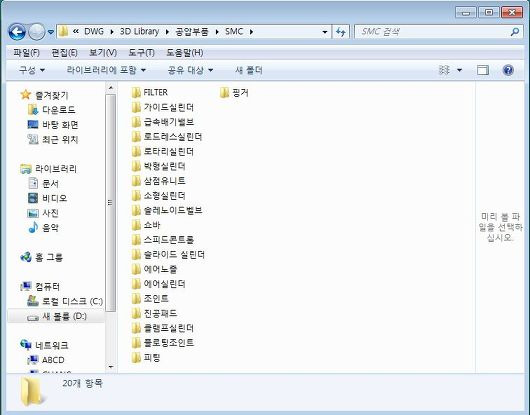530x415 pixels.
Task: Click the navigation pane scroll up arrow
Action: point(111,88)
